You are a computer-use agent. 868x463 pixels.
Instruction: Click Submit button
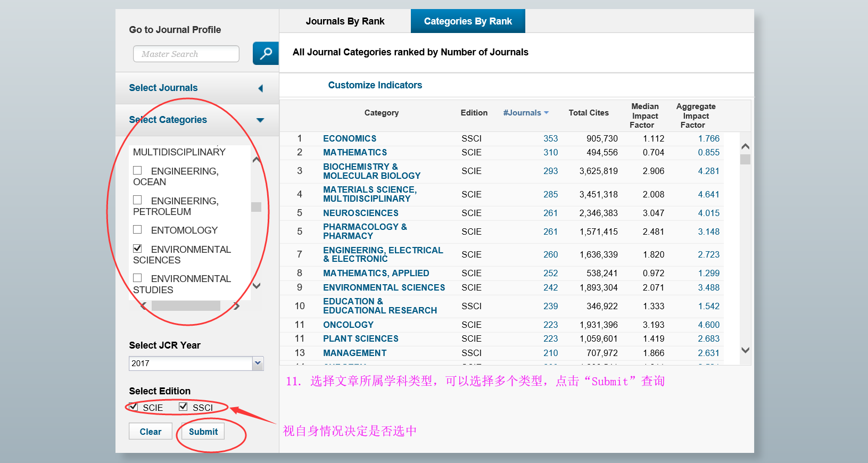pyautogui.click(x=203, y=432)
